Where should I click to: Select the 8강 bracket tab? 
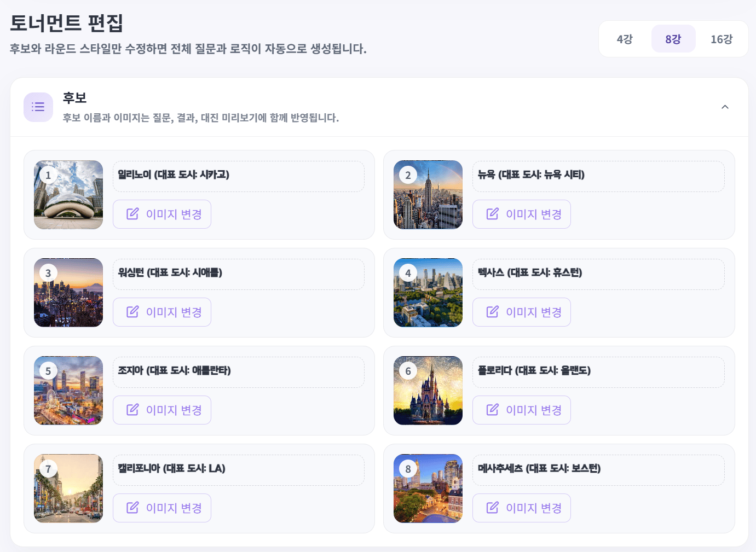tap(673, 39)
